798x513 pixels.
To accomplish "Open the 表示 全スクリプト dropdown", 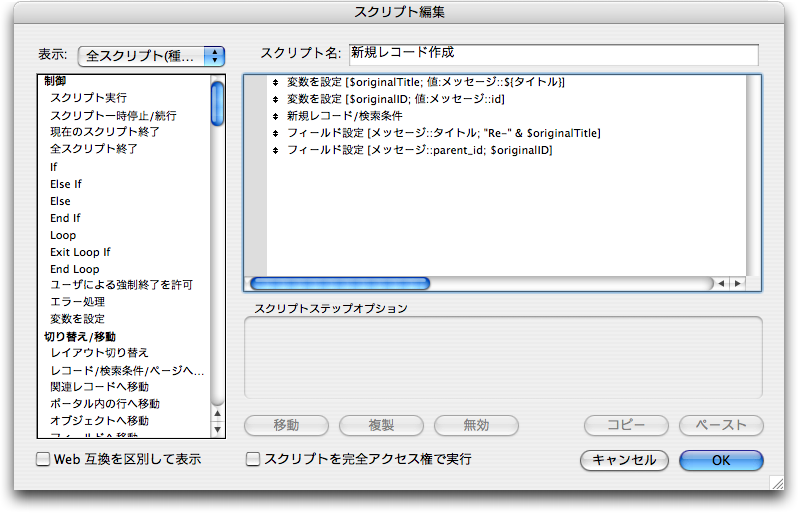I will 151,55.
